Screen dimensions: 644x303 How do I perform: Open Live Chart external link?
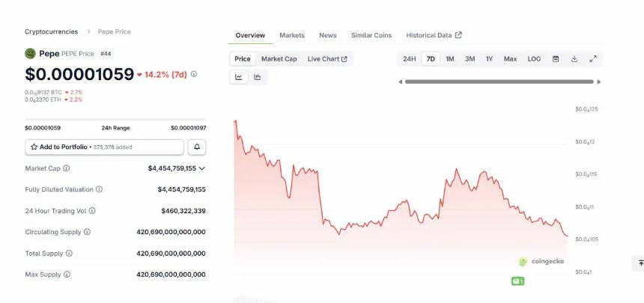click(x=326, y=59)
